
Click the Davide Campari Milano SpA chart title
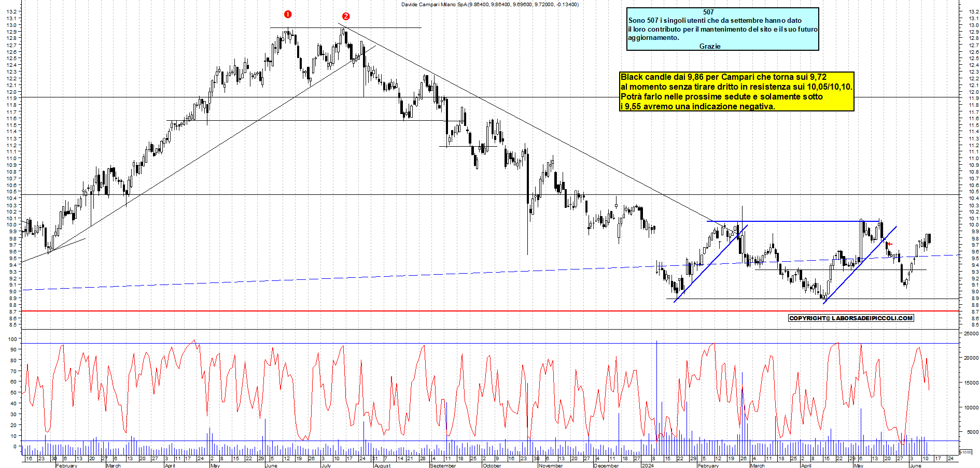(490, 4)
